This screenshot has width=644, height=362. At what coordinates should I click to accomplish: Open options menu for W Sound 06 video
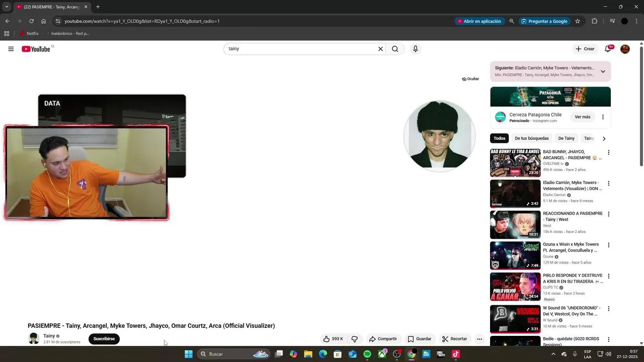[x=608, y=309]
